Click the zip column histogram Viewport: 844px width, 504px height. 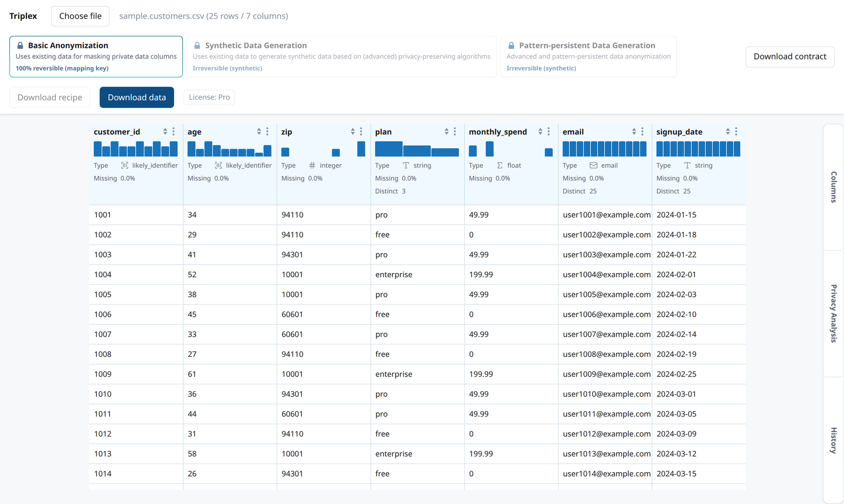(x=323, y=149)
